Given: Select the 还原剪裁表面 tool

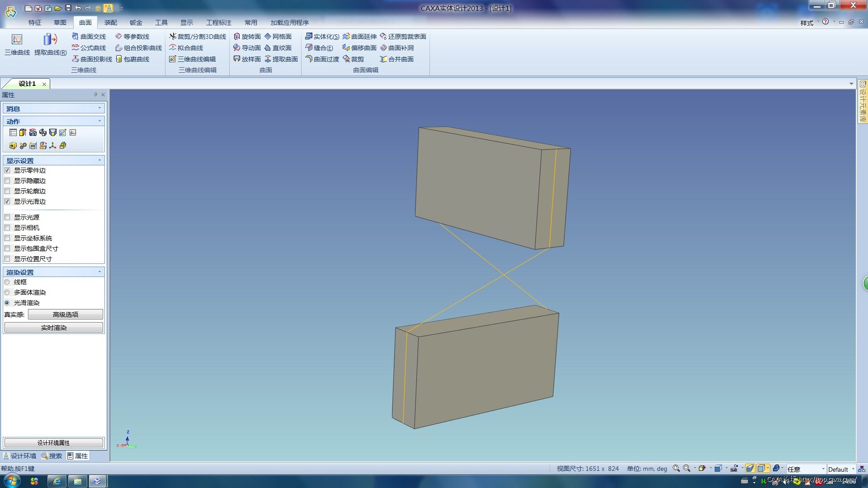Looking at the screenshot, I should click(x=403, y=37).
